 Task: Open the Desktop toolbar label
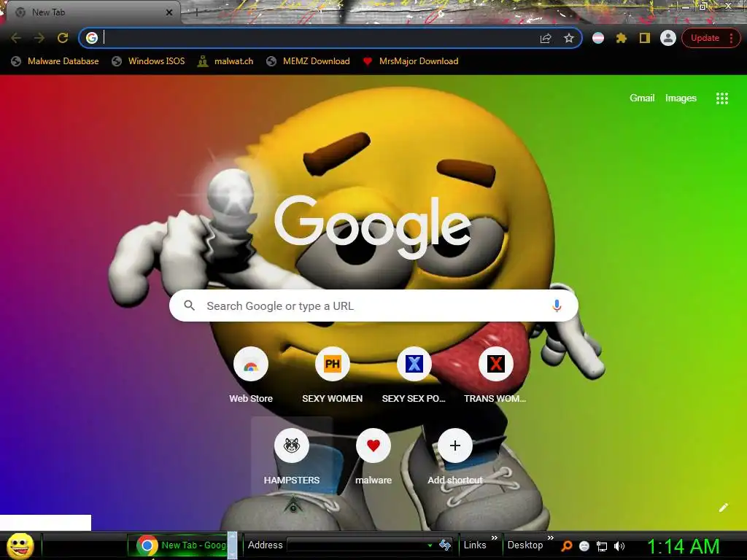coord(525,545)
